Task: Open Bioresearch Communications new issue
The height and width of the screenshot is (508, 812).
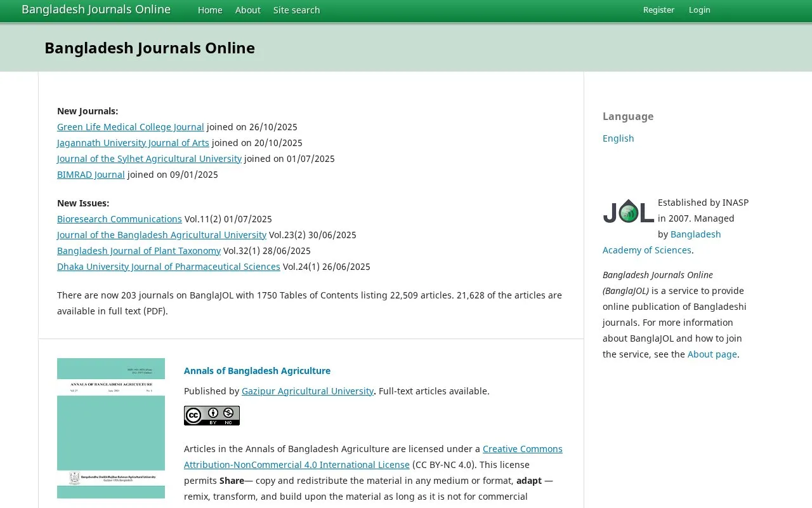Action: [119, 219]
